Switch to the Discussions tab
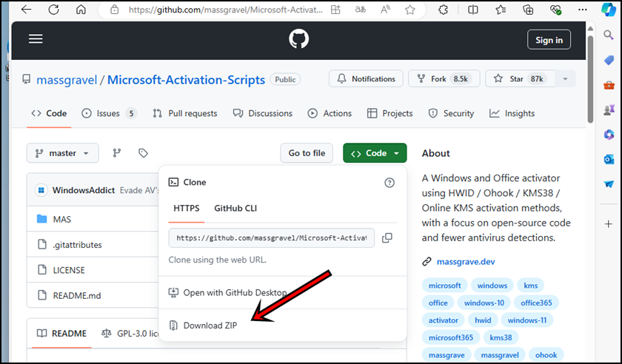Image resolution: width=622 pixels, height=364 pixels. pyautogui.click(x=263, y=113)
